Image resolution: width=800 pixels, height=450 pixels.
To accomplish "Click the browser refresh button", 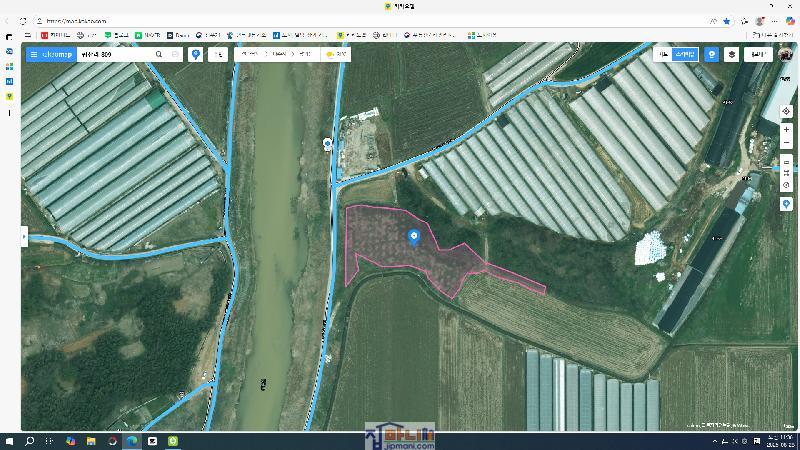I will click(23, 20).
